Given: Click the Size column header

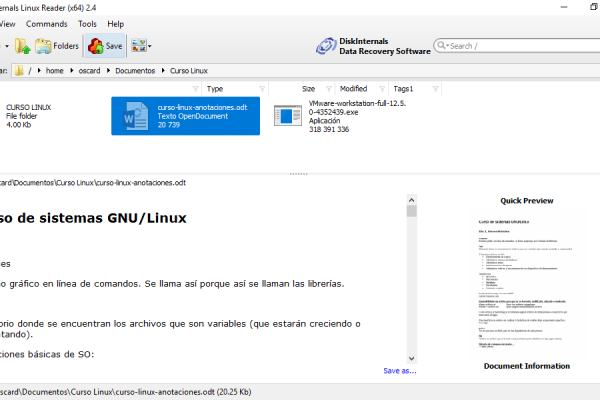Looking at the screenshot, I should (308, 89).
